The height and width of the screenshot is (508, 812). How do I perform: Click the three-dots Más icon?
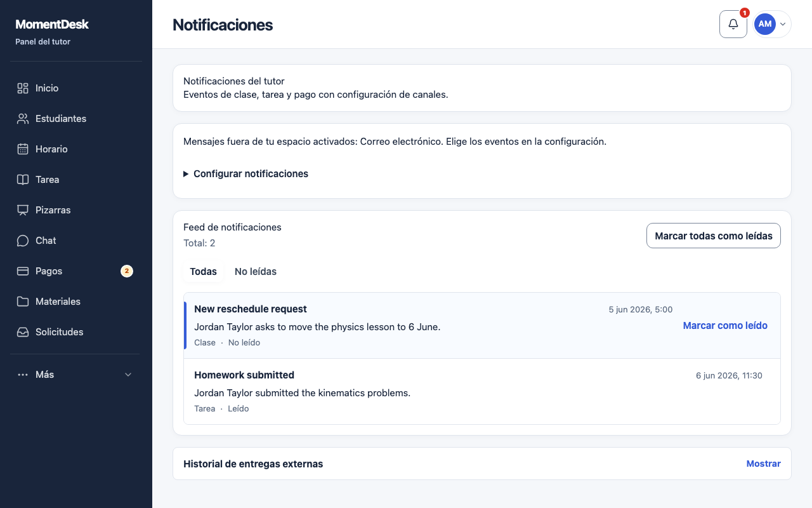(x=23, y=375)
